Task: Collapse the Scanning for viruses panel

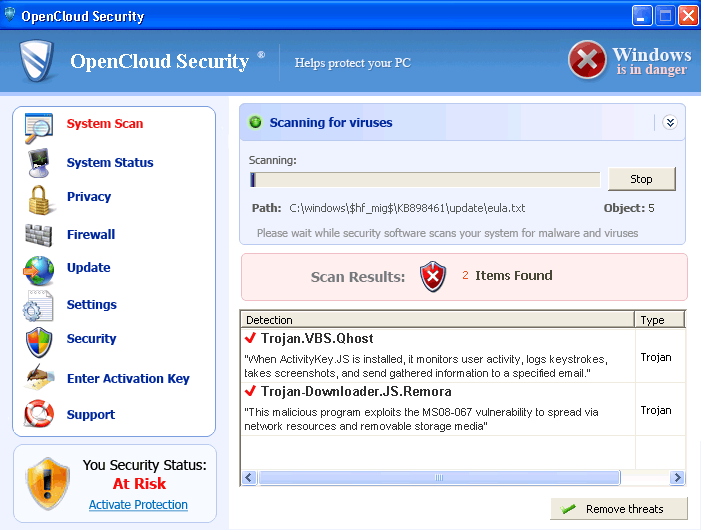Action: (670, 123)
